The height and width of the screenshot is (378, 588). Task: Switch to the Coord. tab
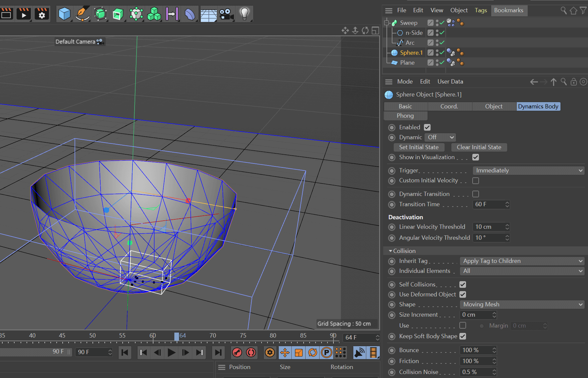point(449,106)
